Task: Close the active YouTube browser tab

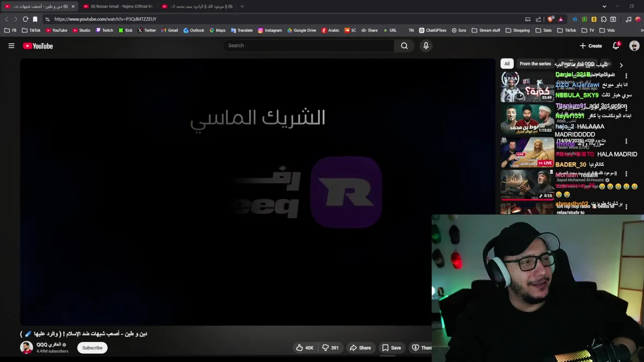Action: [x=73, y=7]
